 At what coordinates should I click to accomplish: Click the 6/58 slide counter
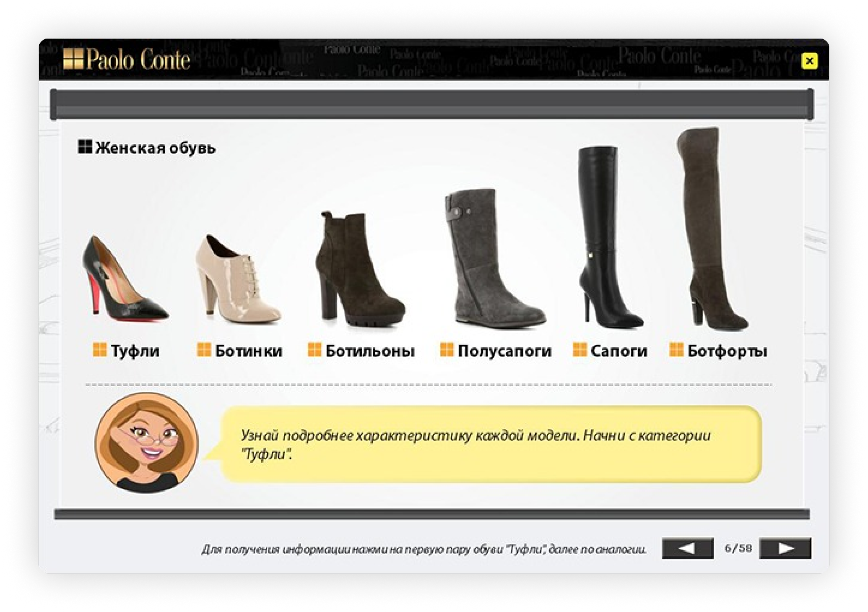(x=738, y=548)
